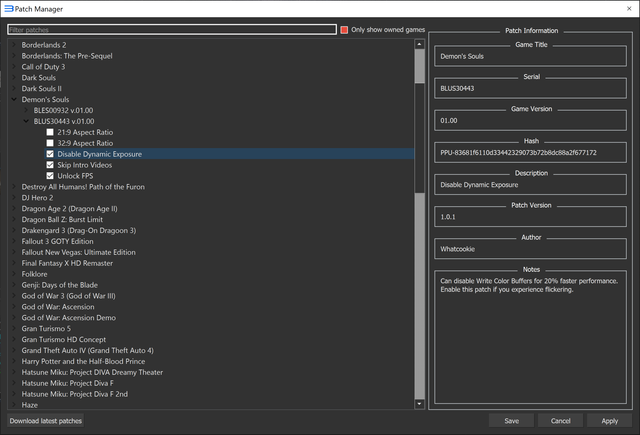Expand the Call of Duty 3 entry

pyautogui.click(x=14, y=67)
